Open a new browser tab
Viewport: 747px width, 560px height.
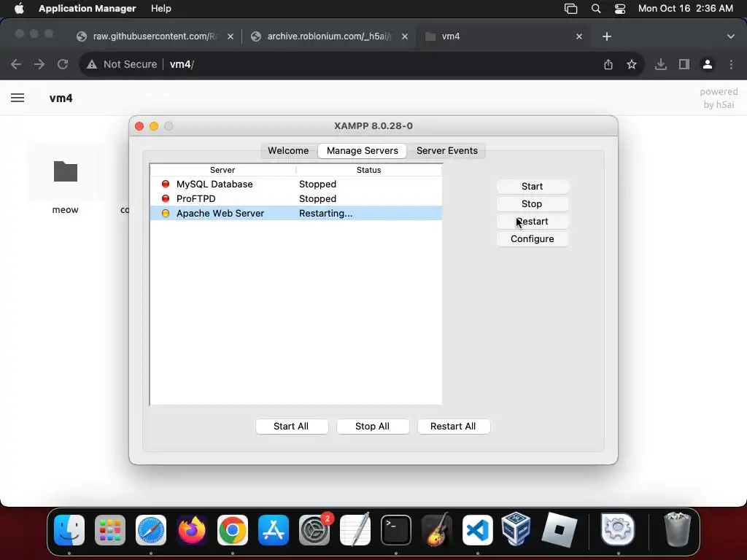pos(606,36)
